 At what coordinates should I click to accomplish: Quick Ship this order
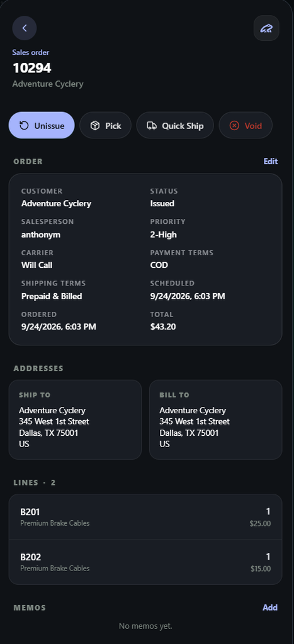pyautogui.click(x=175, y=125)
